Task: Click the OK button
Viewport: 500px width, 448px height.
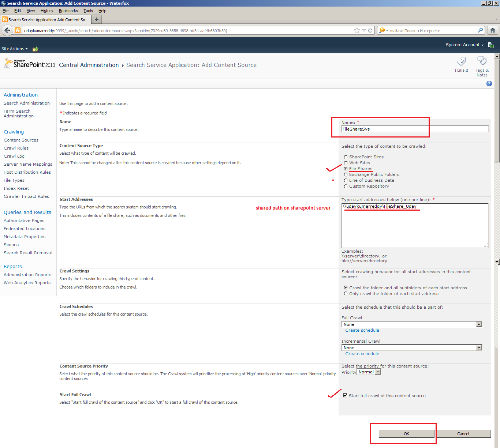Action: click(x=406, y=434)
